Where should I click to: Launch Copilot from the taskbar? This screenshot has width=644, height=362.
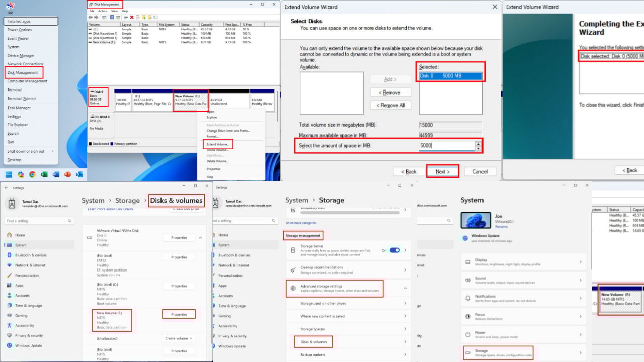[21, 175]
